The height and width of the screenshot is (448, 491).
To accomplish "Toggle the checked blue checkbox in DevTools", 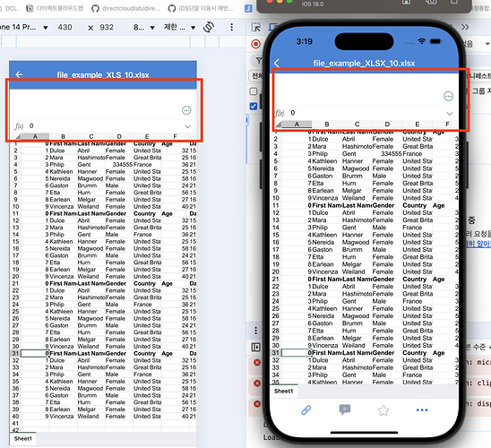I will pos(254,107).
